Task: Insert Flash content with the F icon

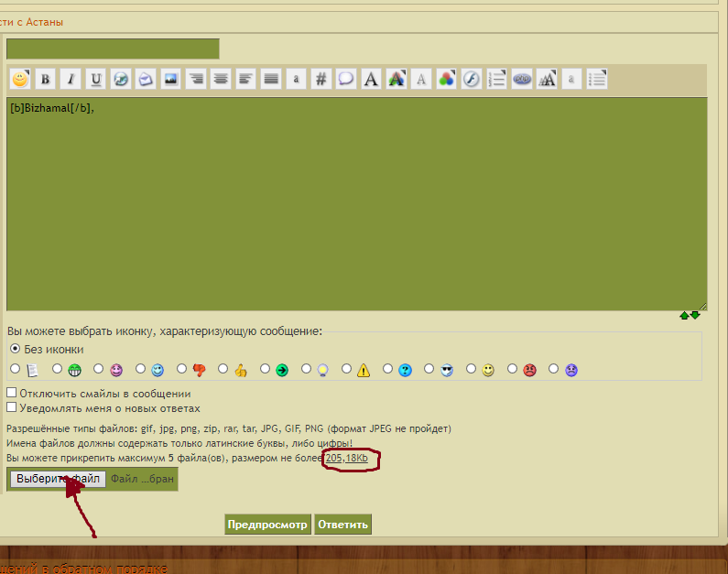Action: pos(471,79)
